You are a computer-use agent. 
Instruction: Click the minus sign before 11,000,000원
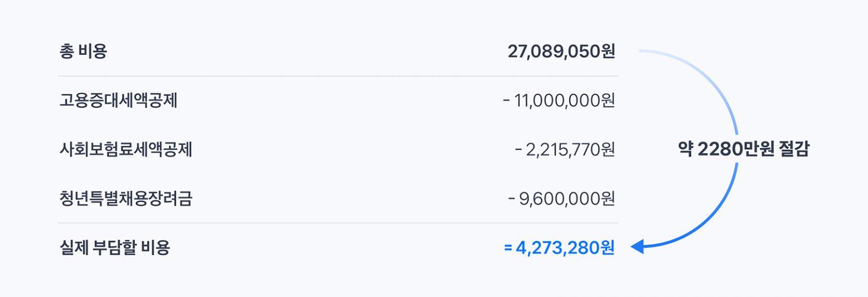click(506, 101)
